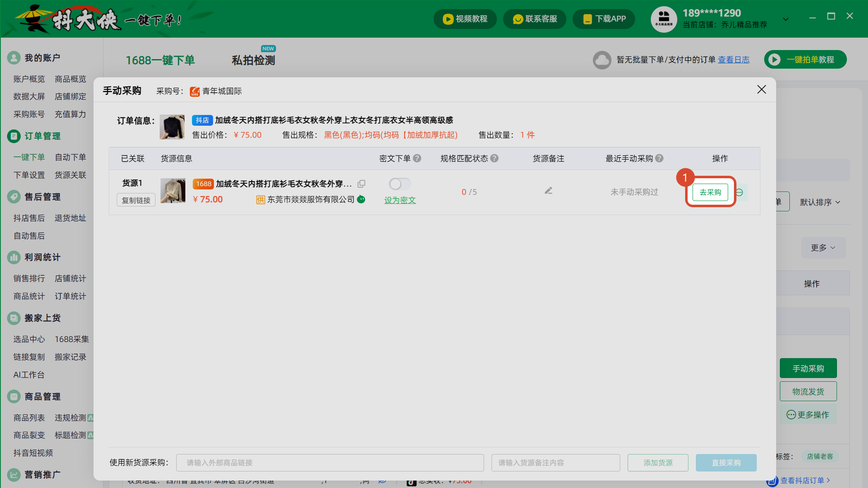The width and height of the screenshot is (868, 488).
Task: Open the 默认排序 dropdown
Action: click(820, 202)
